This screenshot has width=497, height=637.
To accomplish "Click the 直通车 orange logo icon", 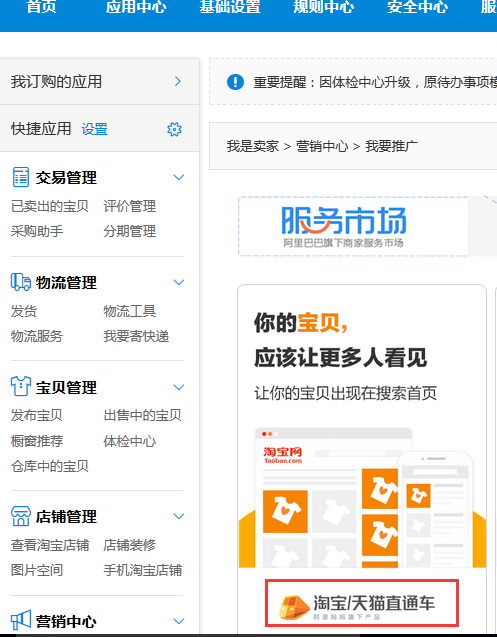I will [x=294, y=607].
